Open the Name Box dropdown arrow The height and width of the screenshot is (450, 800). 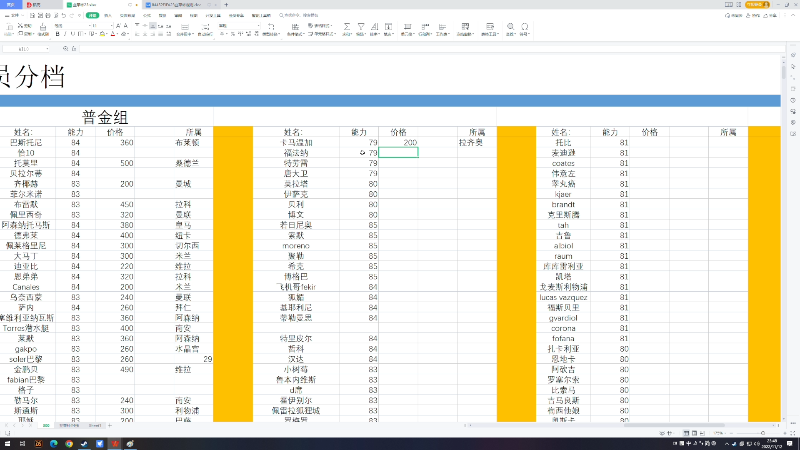tap(47, 48)
